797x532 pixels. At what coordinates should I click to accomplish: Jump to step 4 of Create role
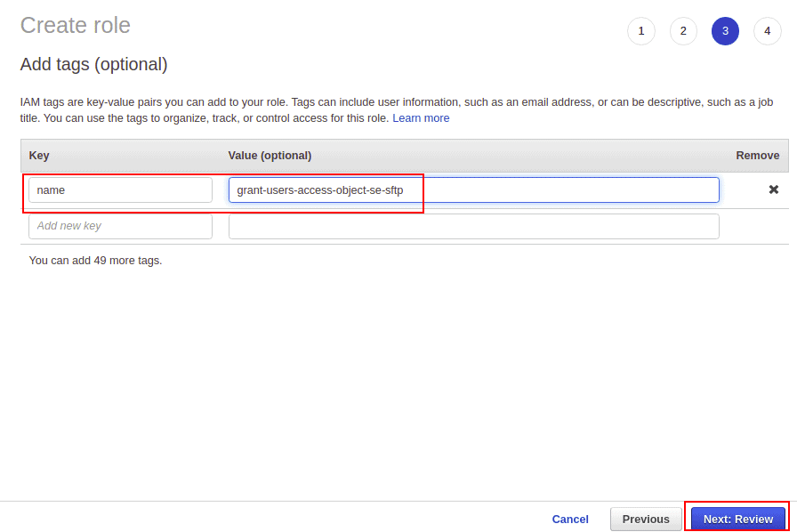pos(767,31)
